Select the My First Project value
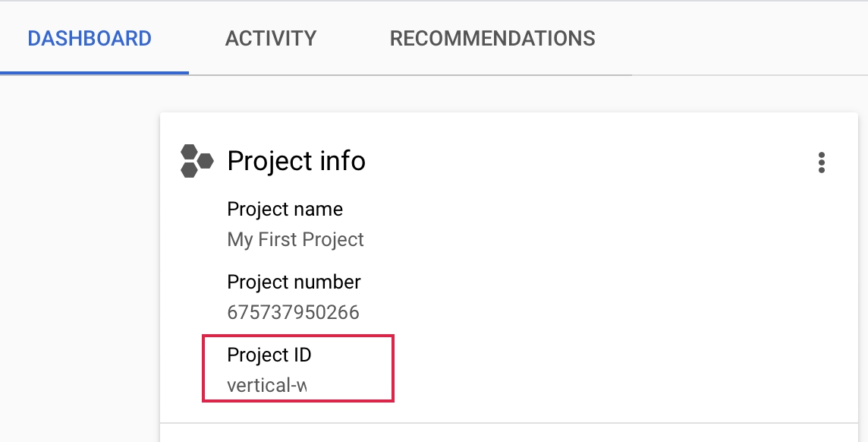The height and width of the screenshot is (442, 868). coord(295,240)
